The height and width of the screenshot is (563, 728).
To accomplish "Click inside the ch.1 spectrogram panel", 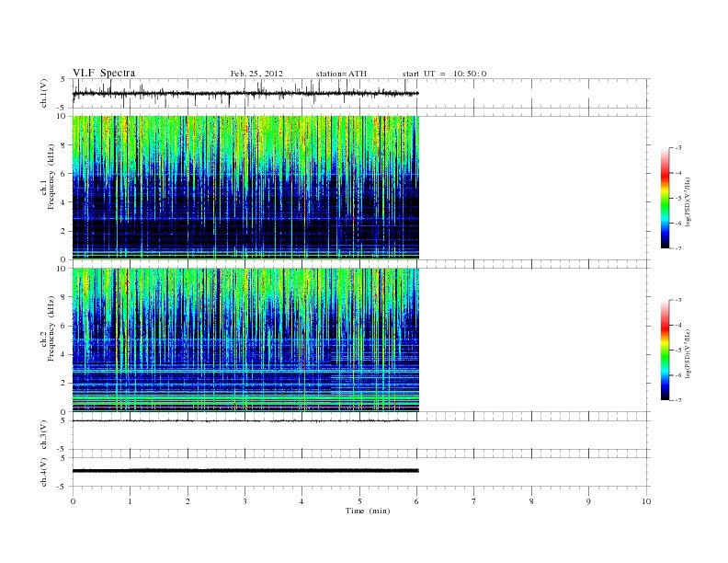I will coord(245,188).
